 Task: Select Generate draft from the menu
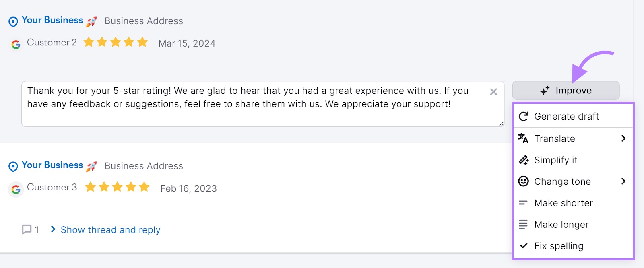[566, 116]
